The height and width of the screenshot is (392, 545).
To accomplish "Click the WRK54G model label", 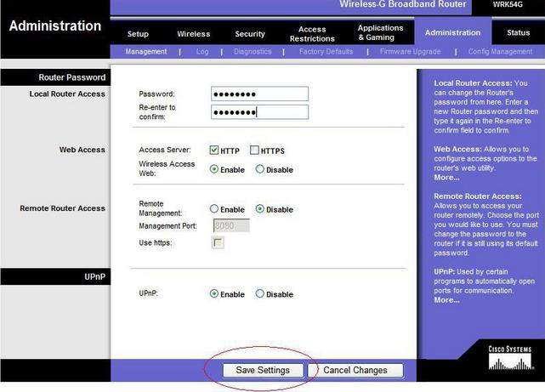I will [508, 4].
